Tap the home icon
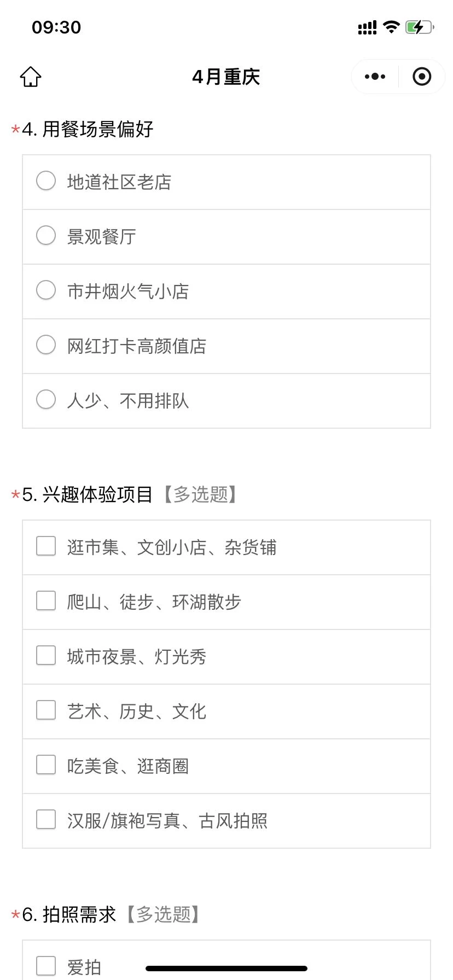453x980 pixels. [31, 77]
